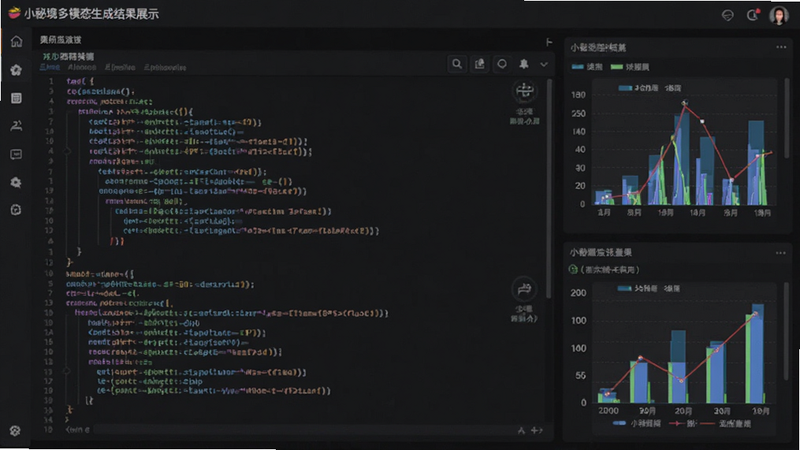Click the highest red line point in the bottom chart
This screenshot has width=800, height=450.
756,314
